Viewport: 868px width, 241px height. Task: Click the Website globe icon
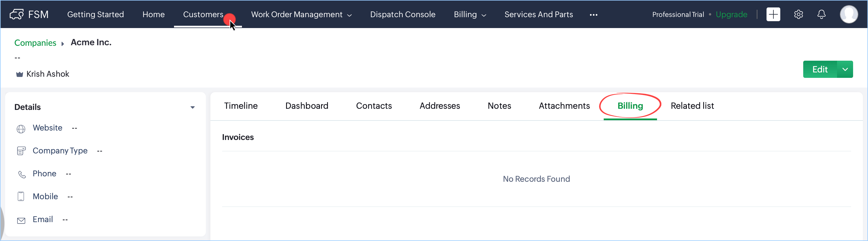(21, 129)
